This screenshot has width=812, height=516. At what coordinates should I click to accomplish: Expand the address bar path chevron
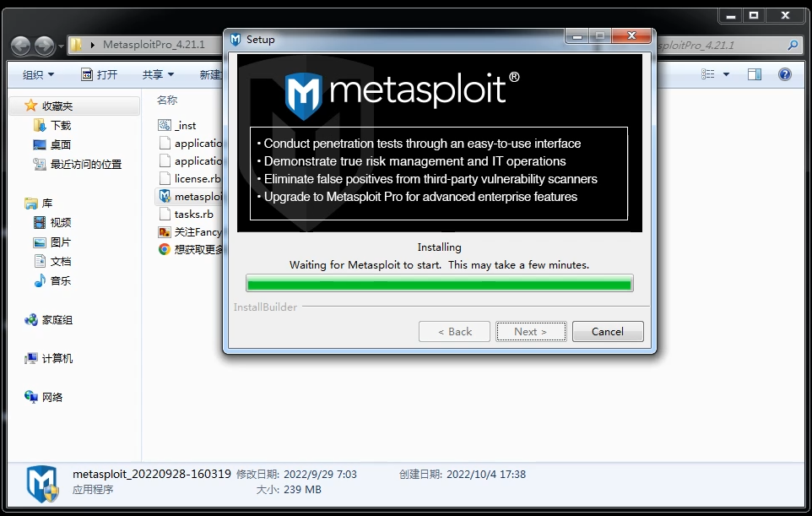(93, 45)
